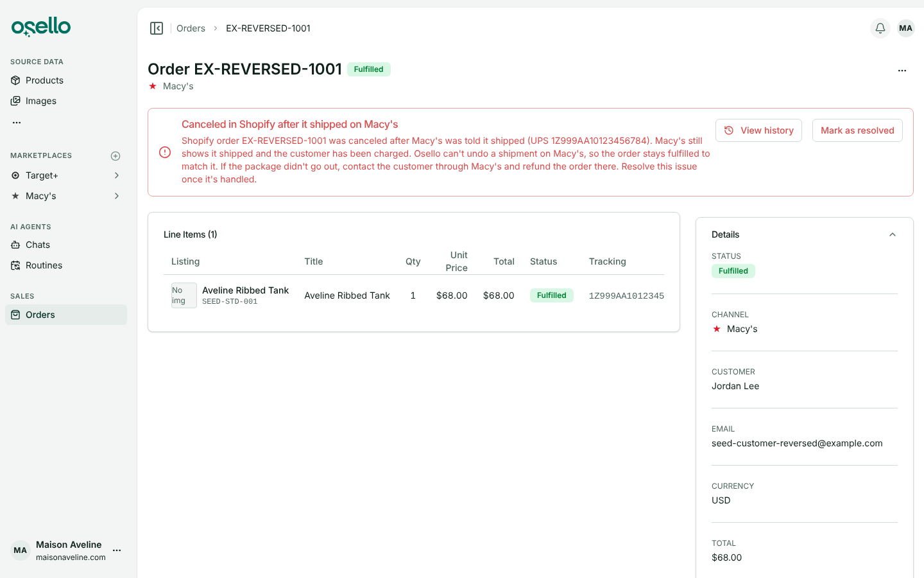Click the Tracking column header

tap(608, 261)
